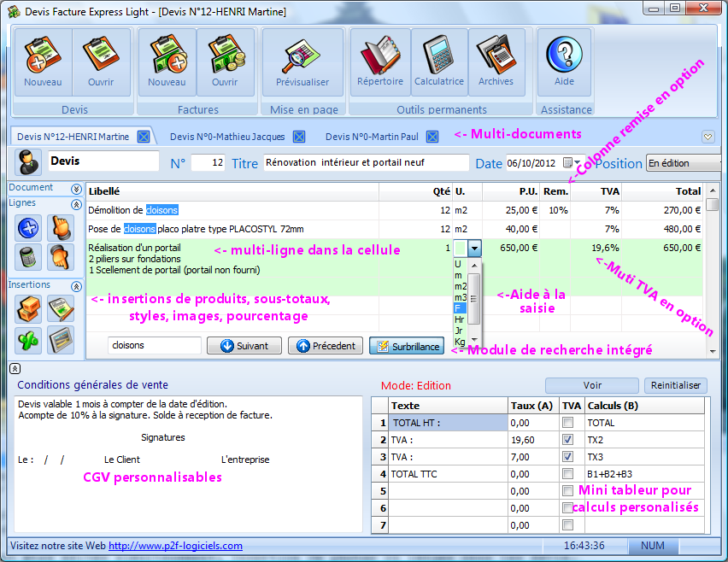Screen dimensions: 728x562
Task: Click the unit list scrollbar thumb
Action: coord(474,299)
